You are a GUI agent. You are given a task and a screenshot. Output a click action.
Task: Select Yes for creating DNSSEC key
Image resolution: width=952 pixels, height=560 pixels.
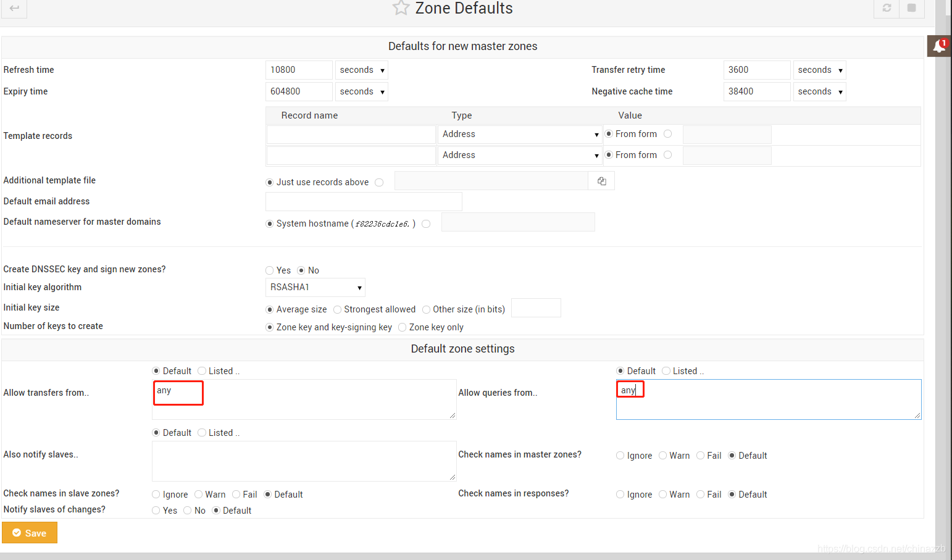tap(270, 270)
